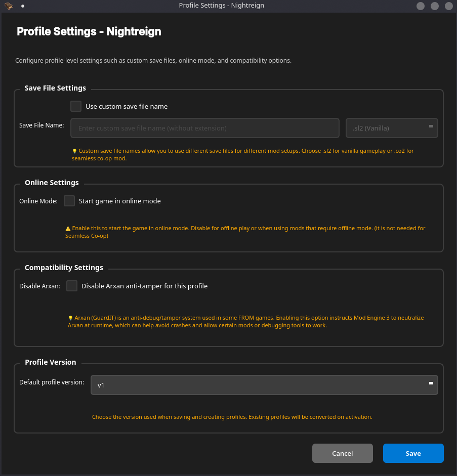457x476 pixels.
Task: Expand the Default profile version v1 dropdown
Action: (x=264, y=385)
